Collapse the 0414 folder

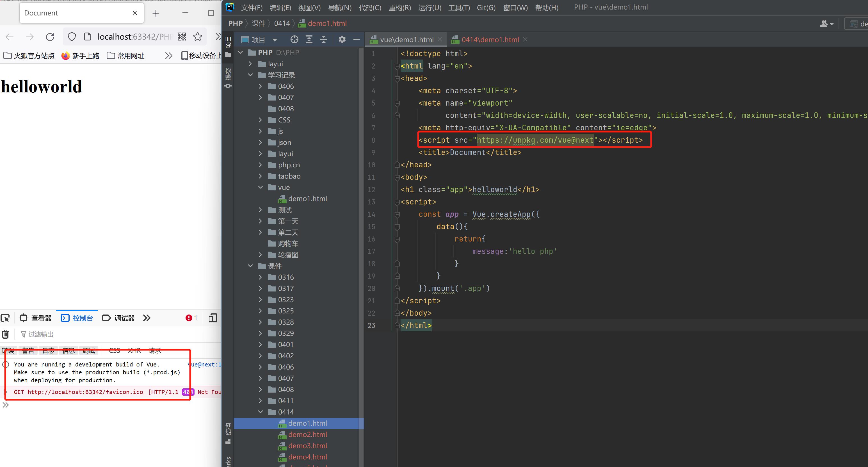(261, 412)
